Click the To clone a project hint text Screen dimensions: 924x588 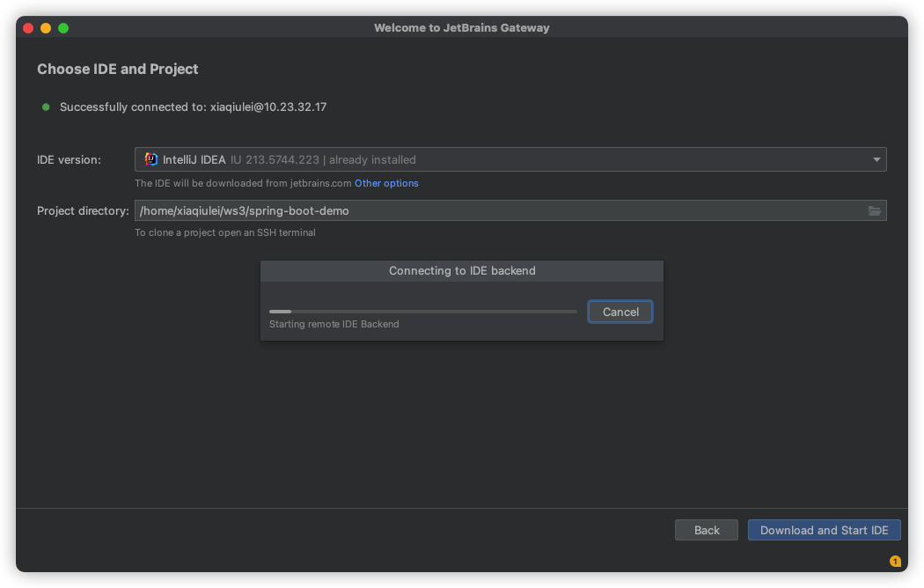pos(225,232)
